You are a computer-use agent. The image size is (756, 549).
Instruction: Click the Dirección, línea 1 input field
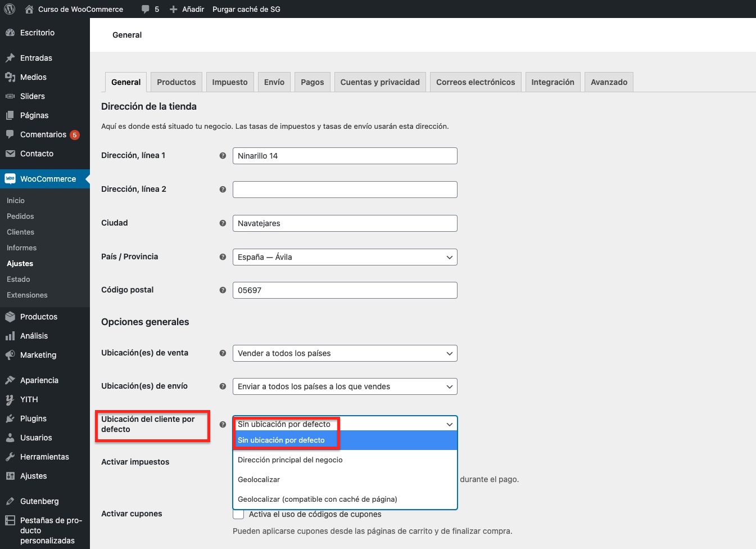tap(345, 156)
